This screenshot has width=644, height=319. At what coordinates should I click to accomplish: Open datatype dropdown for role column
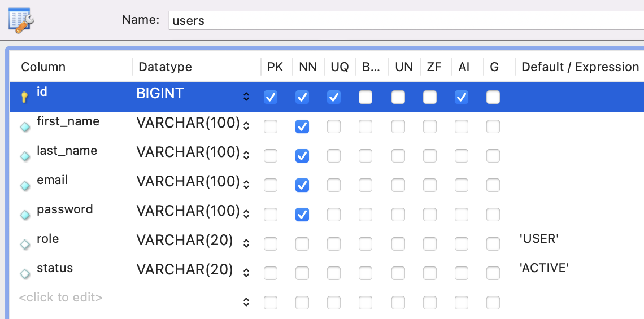246,243
